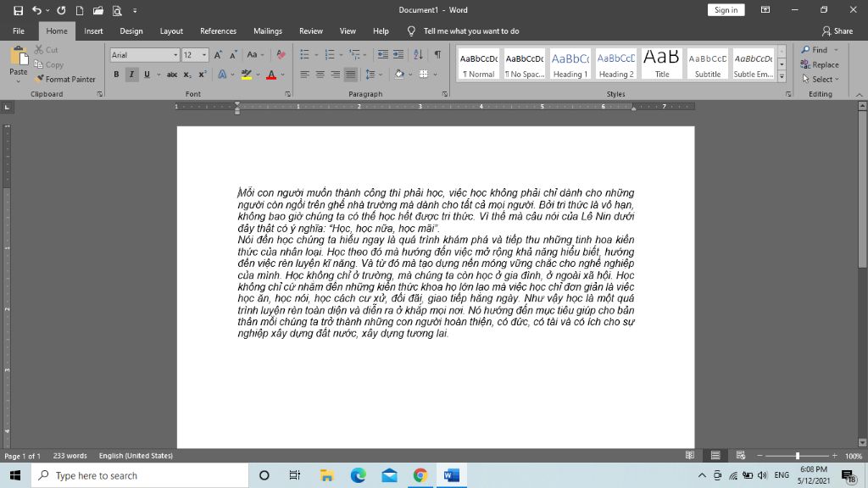The image size is (868, 488).
Task: Open the Arial font name dropdown
Action: pyautogui.click(x=175, y=55)
